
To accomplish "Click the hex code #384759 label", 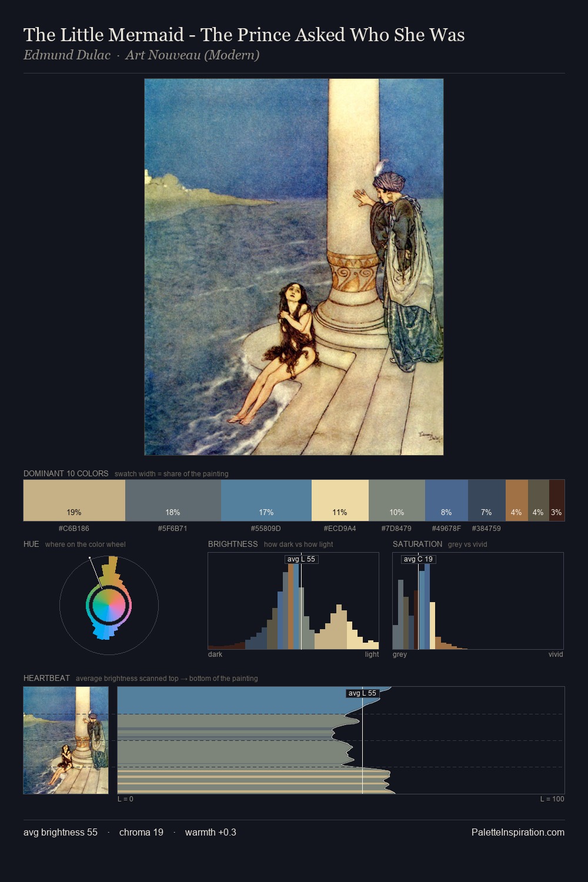I will 487,529.
